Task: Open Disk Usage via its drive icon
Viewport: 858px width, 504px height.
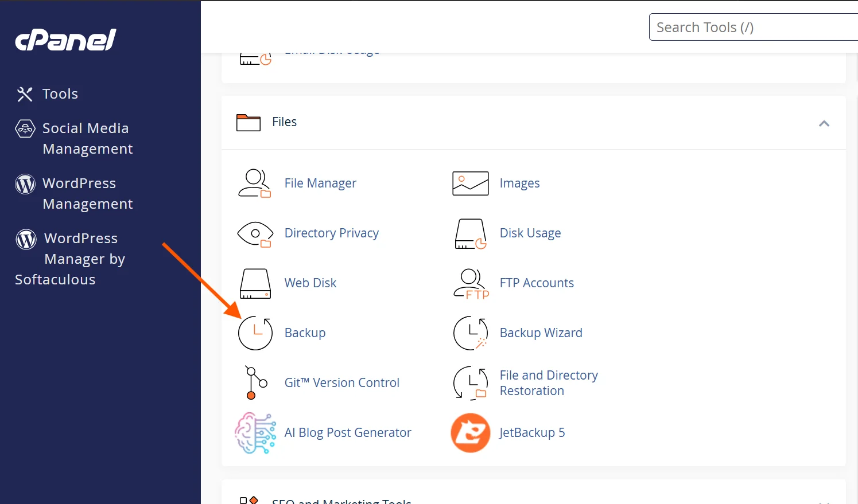Action: tap(469, 233)
